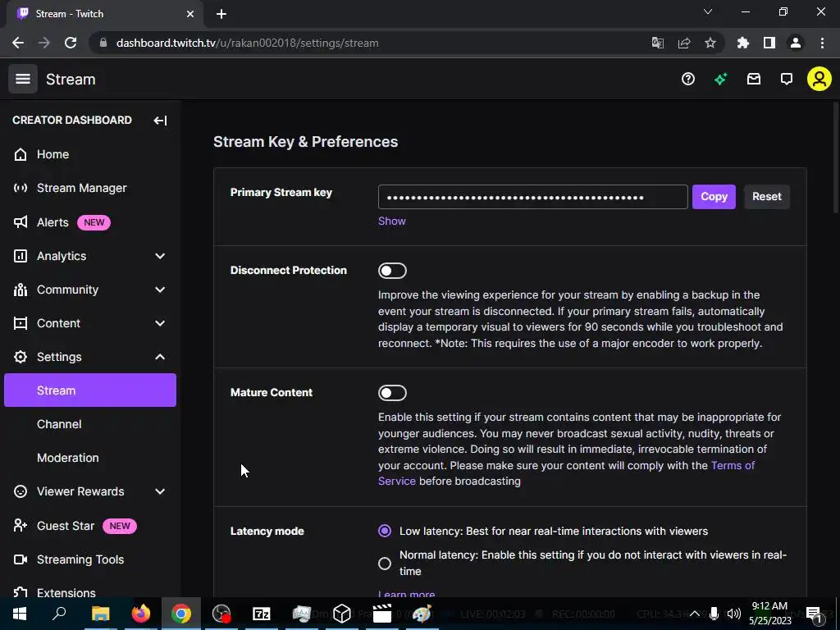Viewport: 840px width, 630px height.
Task: Expand the Content section chevron
Action: (x=160, y=323)
